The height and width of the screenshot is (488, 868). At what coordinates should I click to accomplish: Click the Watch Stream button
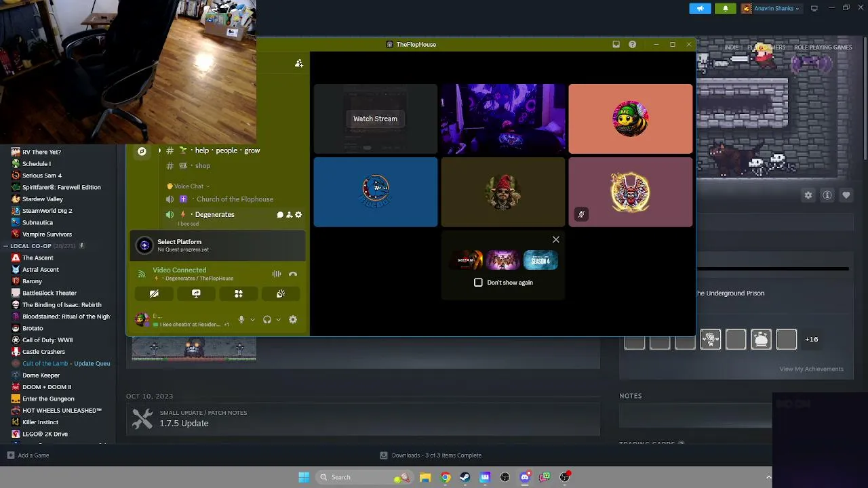(x=375, y=119)
